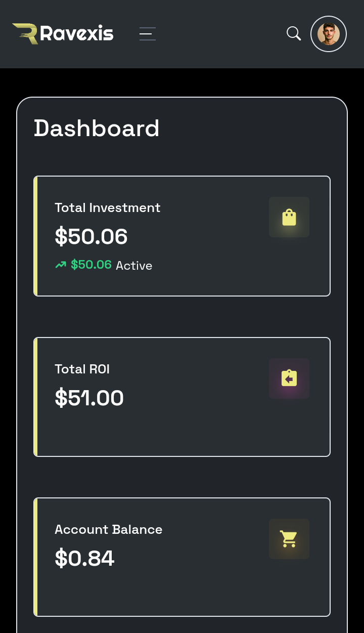Click the yellow accent bar on Account Balance card
This screenshot has height=633, width=364.
click(35, 557)
